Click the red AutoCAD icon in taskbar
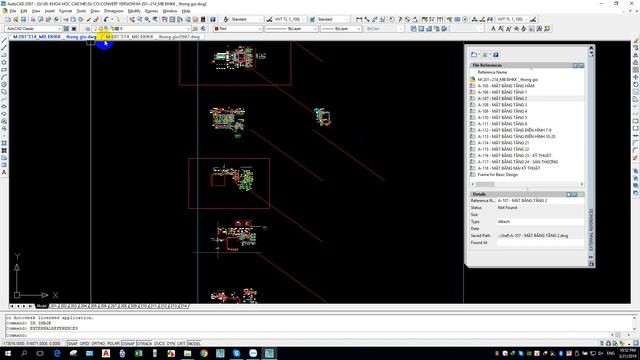Viewport: 640px width, 360px height. pos(106,353)
